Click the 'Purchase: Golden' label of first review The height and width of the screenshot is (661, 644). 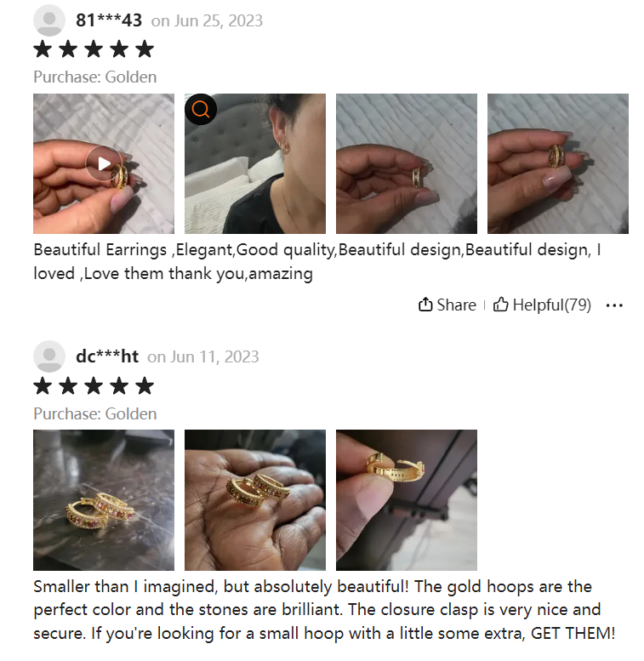pyautogui.click(x=94, y=77)
